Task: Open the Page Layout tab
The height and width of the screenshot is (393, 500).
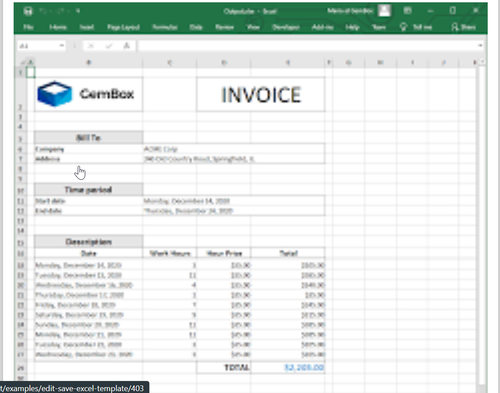Action: tap(123, 27)
